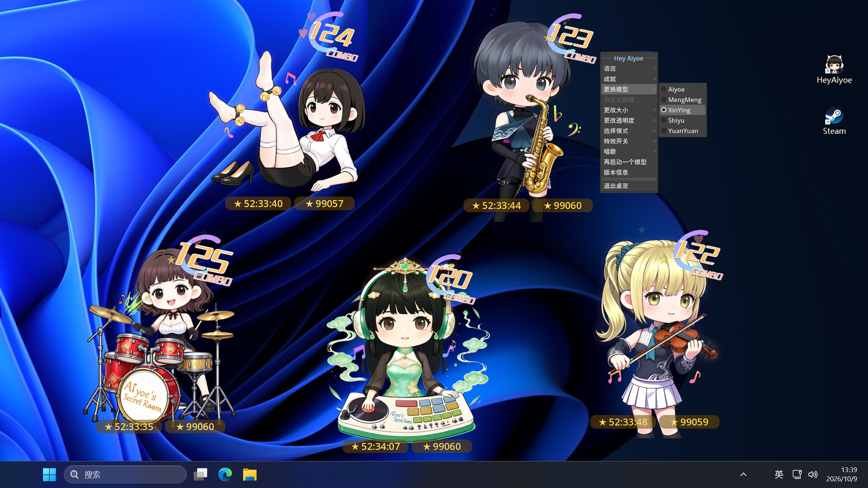Switch input method via 英 indicator
The width and height of the screenshot is (868, 488).
778,474
